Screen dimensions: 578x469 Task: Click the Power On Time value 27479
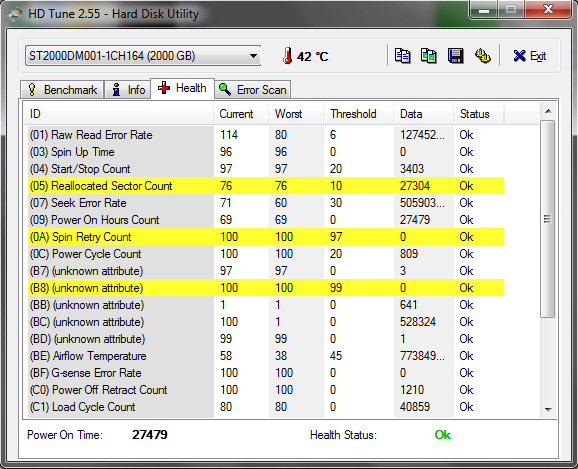pyautogui.click(x=150, y=435)
